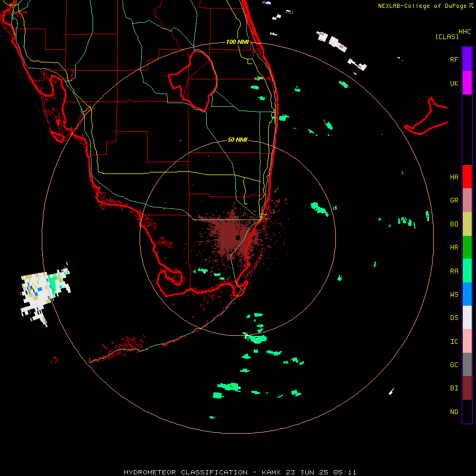
Task: Click the BI biological legend swatch
Action: pos(467,388)
